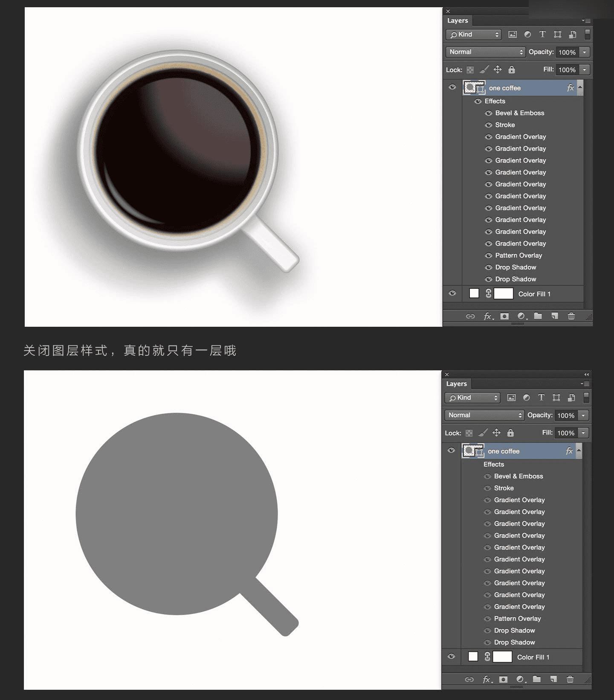Open the Fill slider arrow in the upper panel

(585, 70)
